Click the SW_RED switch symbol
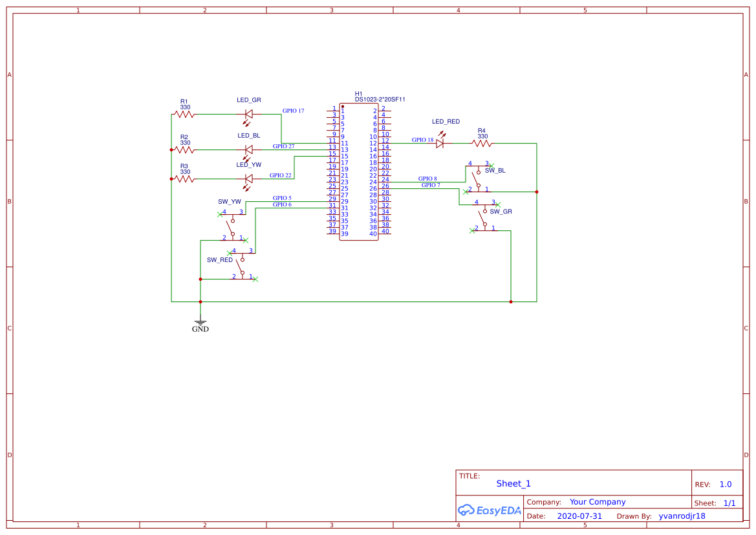 [x=243, y=267]
